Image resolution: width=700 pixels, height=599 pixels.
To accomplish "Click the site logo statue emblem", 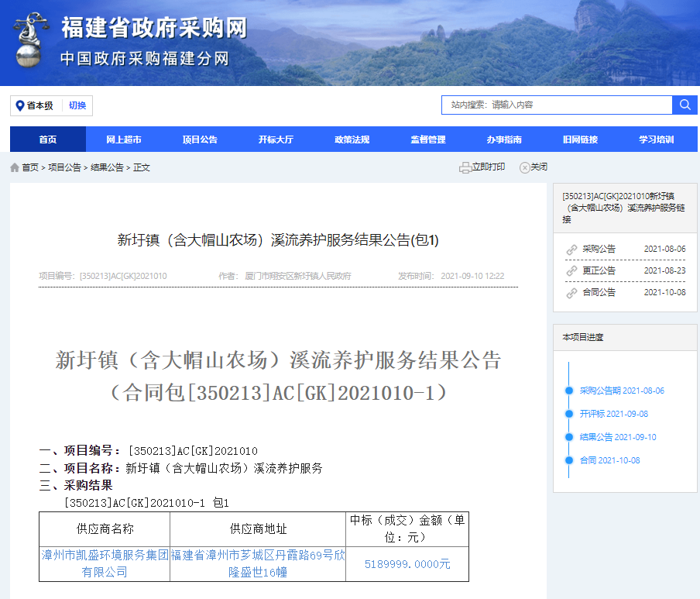I will click(30, 40).
